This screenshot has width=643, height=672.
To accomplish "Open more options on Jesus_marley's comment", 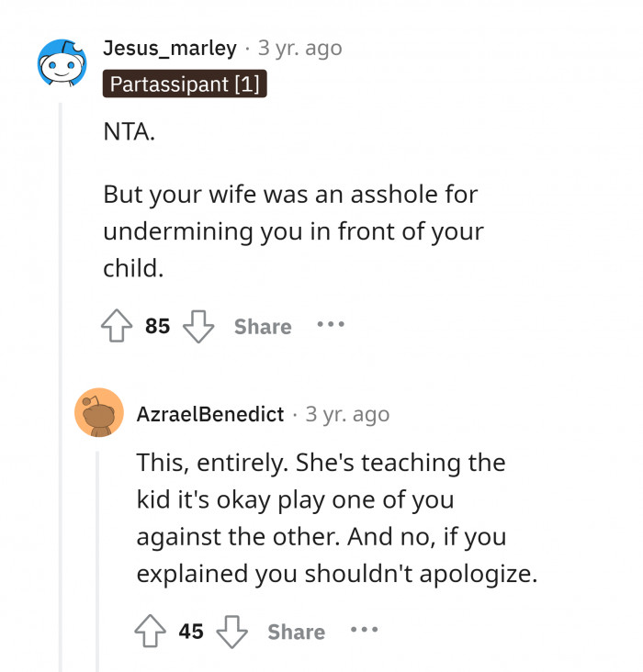I will click(331, 325).
